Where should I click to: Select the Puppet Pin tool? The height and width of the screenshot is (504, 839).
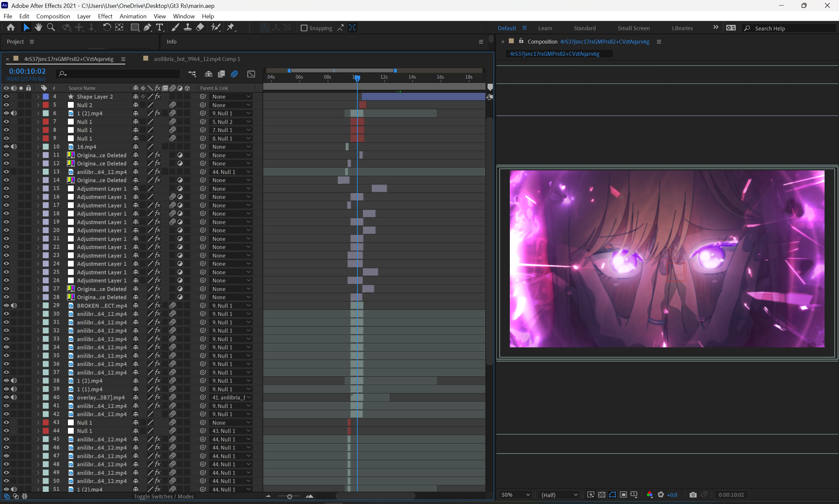[x=231, y=28]
